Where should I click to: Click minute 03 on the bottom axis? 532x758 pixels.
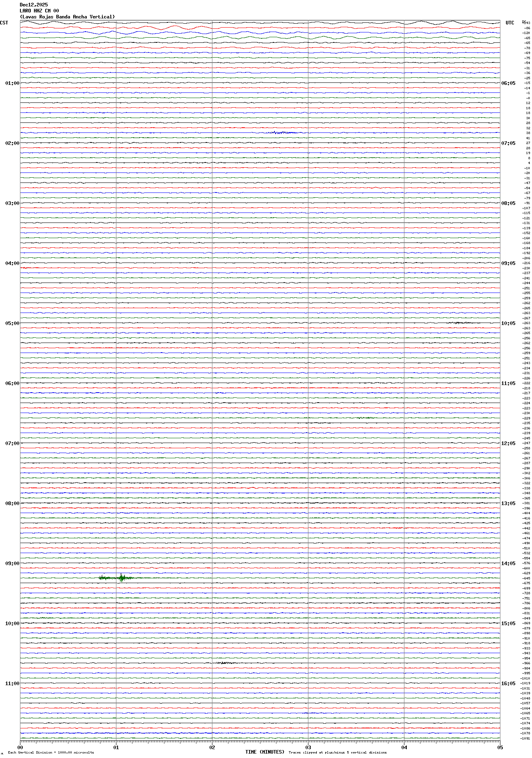[308, 747]
